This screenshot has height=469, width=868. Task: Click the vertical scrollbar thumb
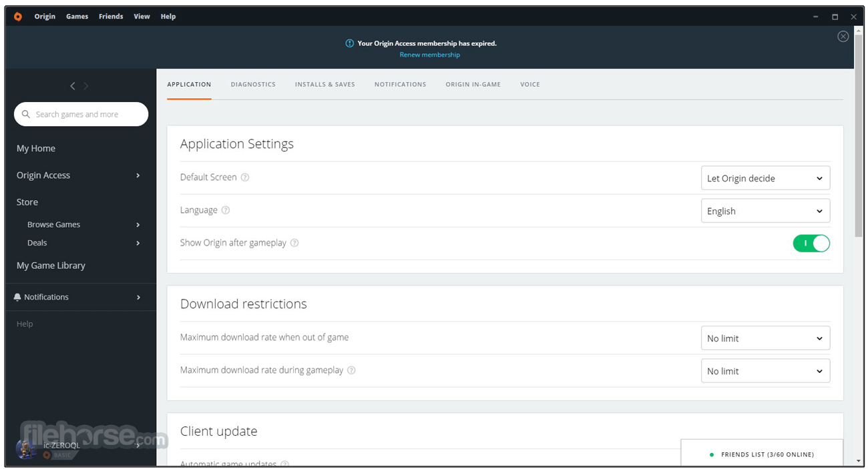coord(859,137)
